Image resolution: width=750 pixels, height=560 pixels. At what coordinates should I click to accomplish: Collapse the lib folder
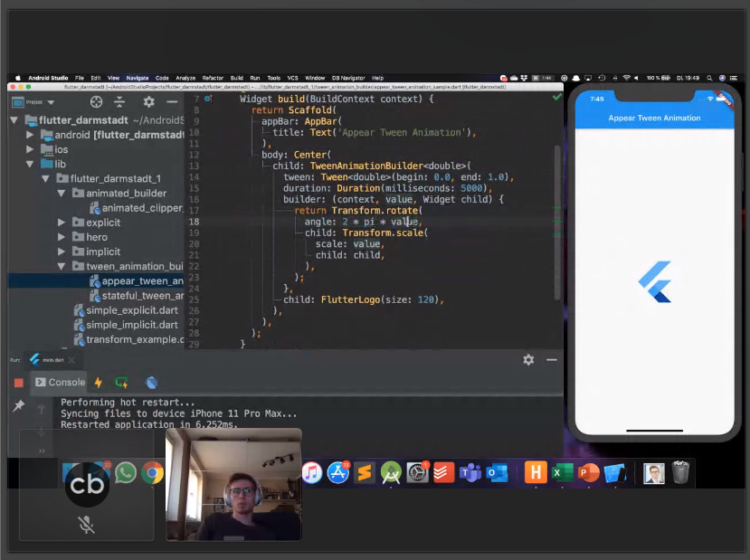tap(30, 164)
